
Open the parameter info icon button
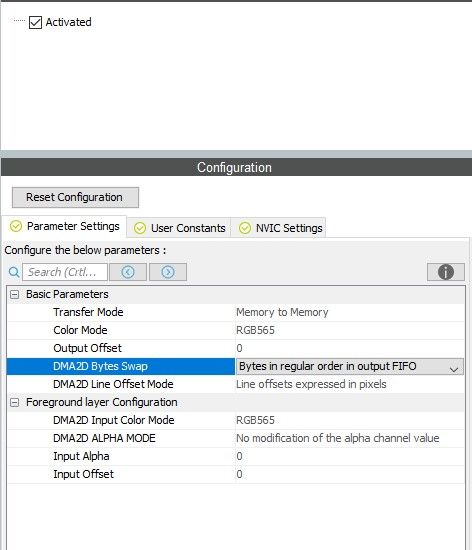[x=446, y=272]
